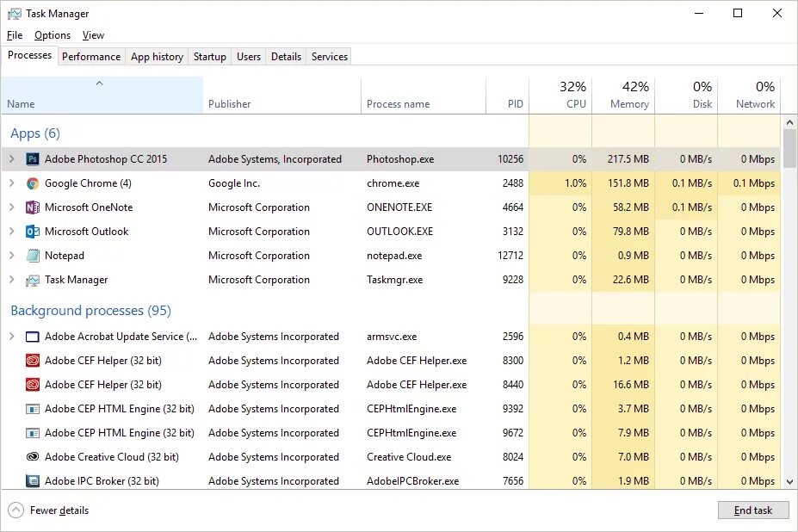Click the Microsoft Outlook icon
798x532 pixels.
(x=33, y=232)
